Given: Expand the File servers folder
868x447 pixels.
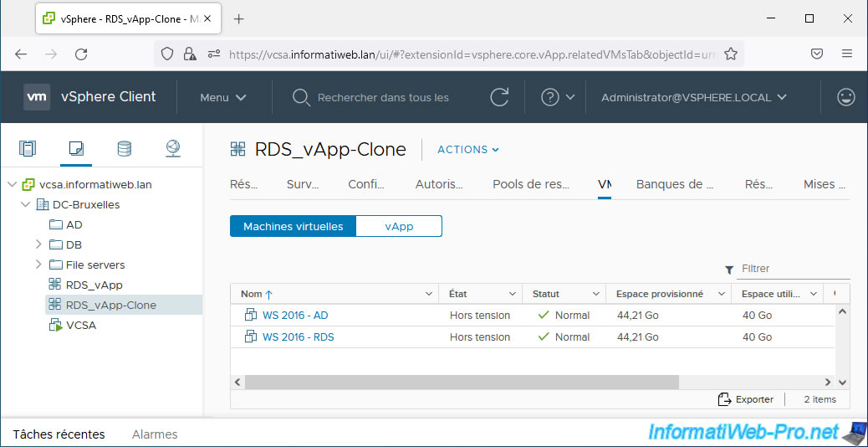Looking at the screenshot, I should tap(38, 265).
